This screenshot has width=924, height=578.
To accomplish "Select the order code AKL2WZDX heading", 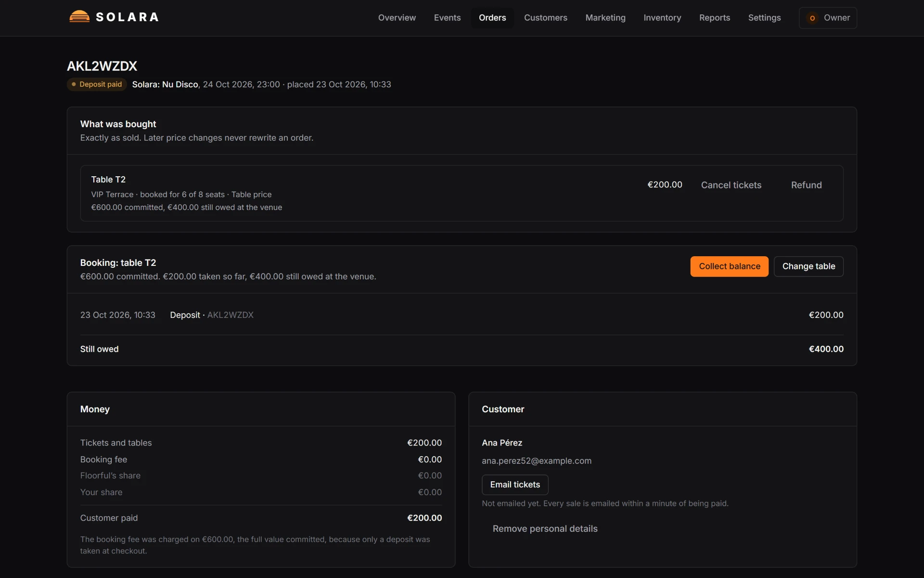I will coord(102,66).
